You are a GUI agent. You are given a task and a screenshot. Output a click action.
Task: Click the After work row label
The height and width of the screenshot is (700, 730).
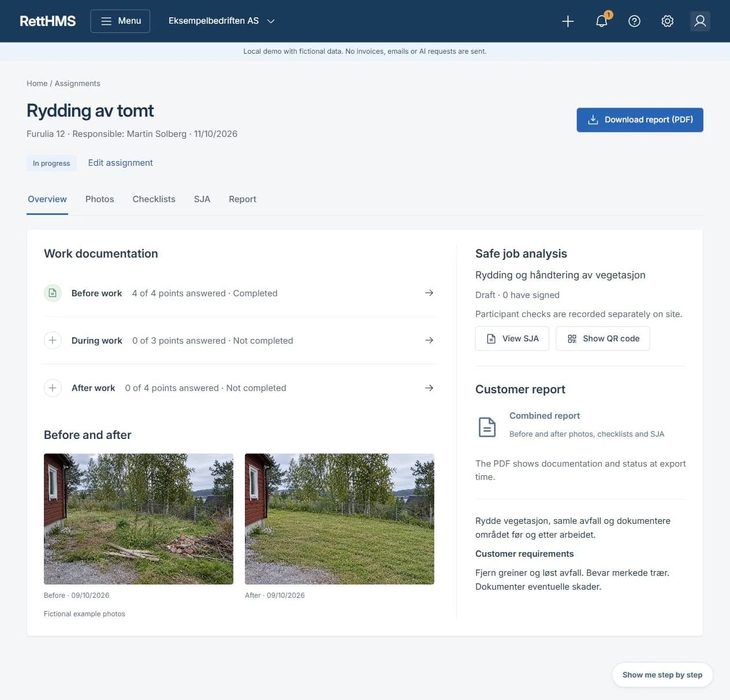click(93, 388)
